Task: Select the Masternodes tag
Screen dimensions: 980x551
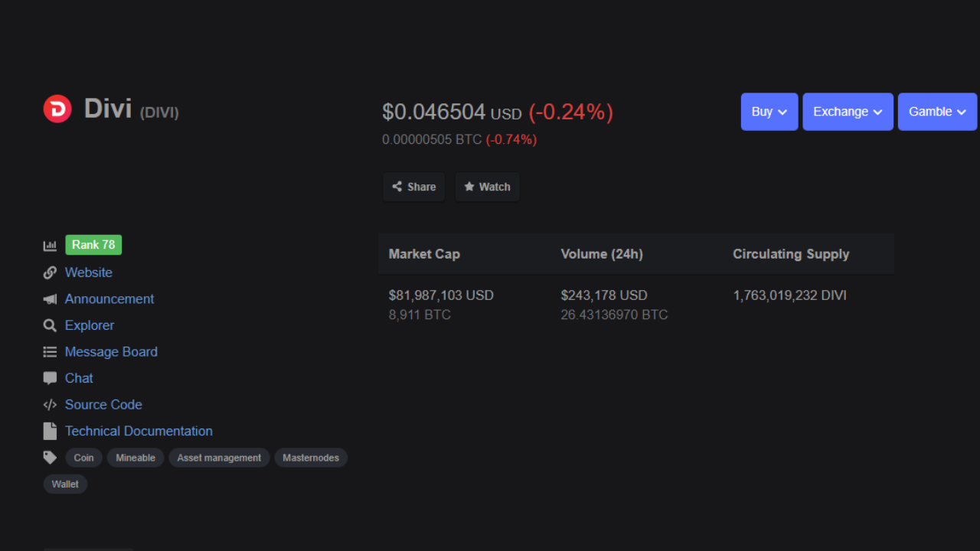Action: [x=311, y=458]
